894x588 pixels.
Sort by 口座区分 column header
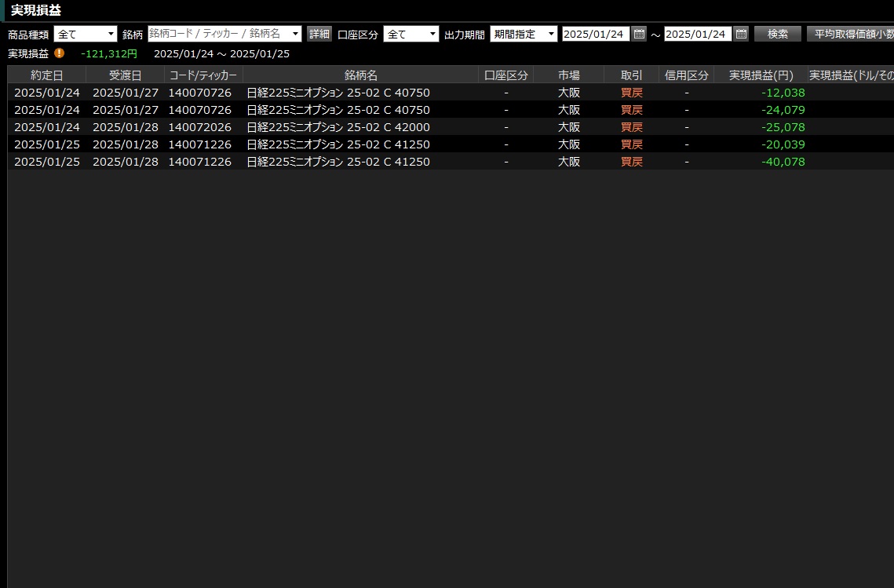(x=506, y=75)
